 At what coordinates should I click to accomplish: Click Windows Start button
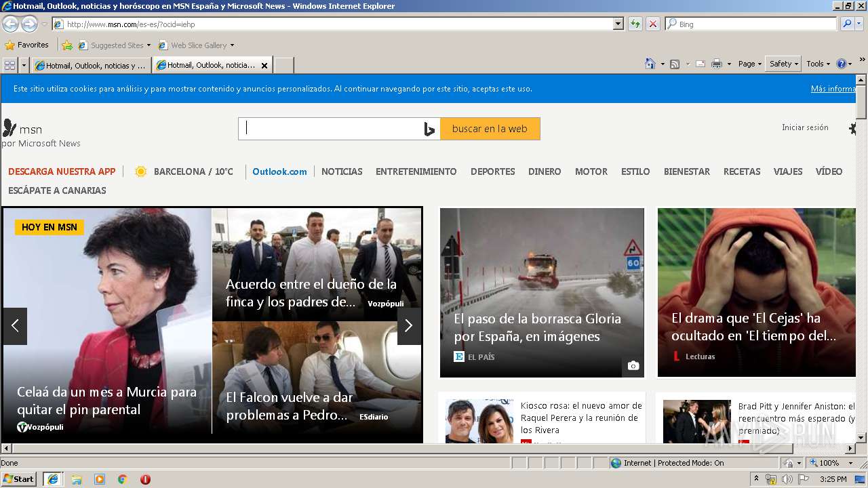pos(19,479)
